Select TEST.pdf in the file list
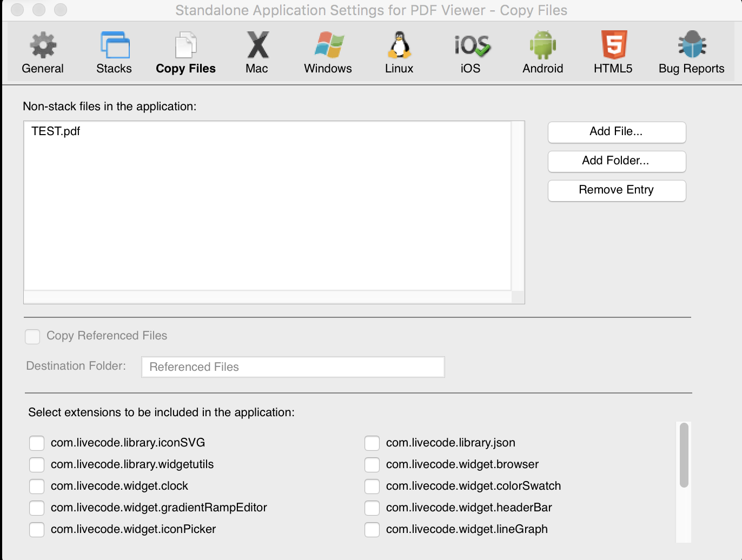This screenshot has width=742, height=560. [x=56, y=131]
